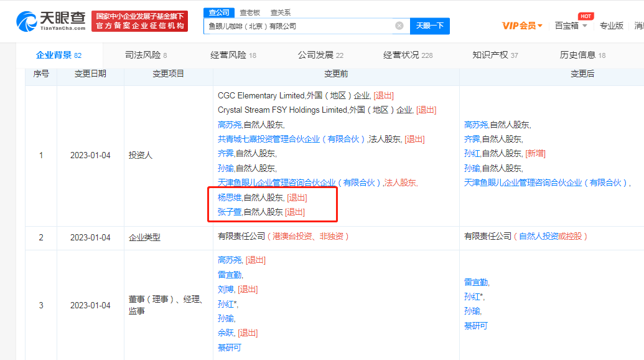Select the 查老板 search tab
644x360 pixels.
(x=250, y=12)
